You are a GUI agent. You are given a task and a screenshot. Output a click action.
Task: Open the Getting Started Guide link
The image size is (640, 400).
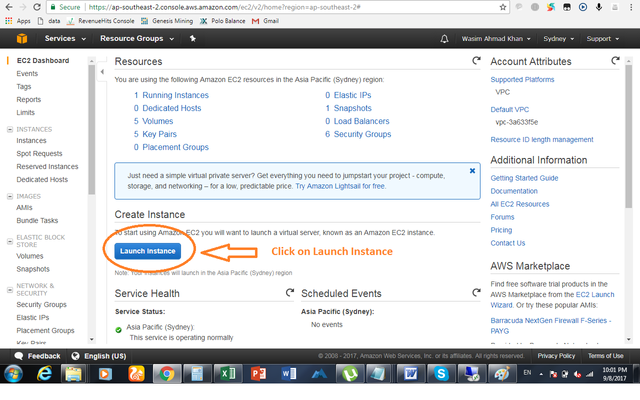(524, 178)
